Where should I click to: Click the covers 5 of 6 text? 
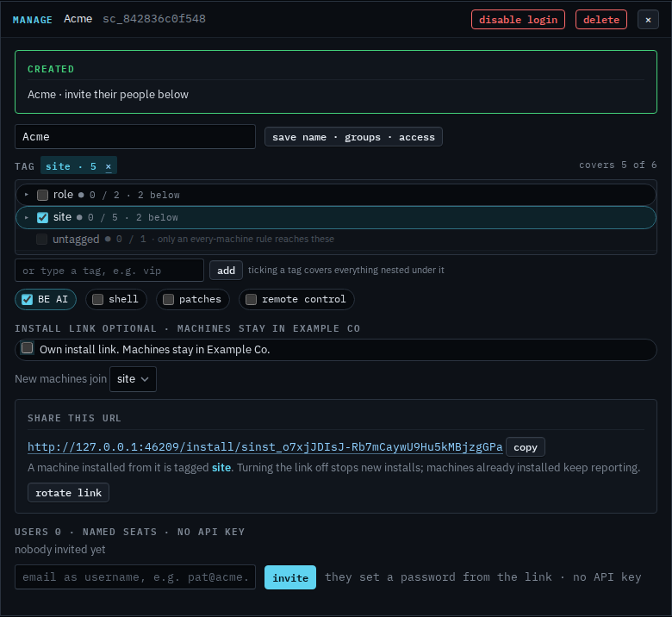click(618, 165)
